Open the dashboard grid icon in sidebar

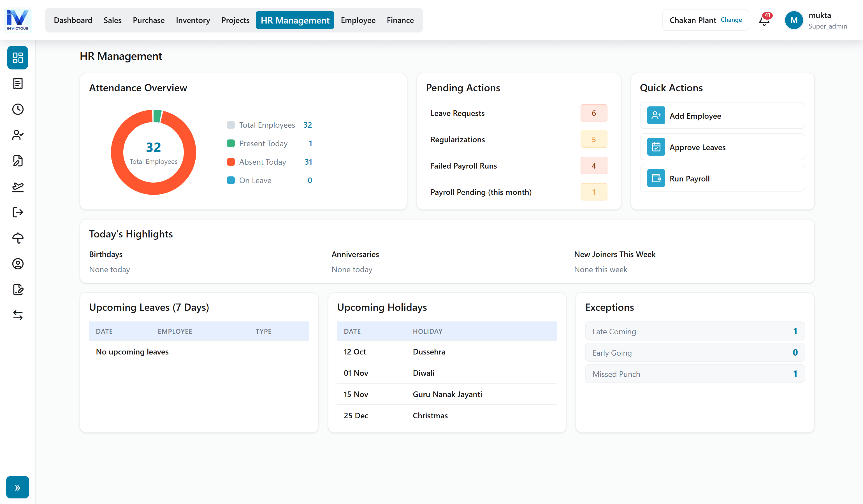pyautogui.click(x=18, y=57)
